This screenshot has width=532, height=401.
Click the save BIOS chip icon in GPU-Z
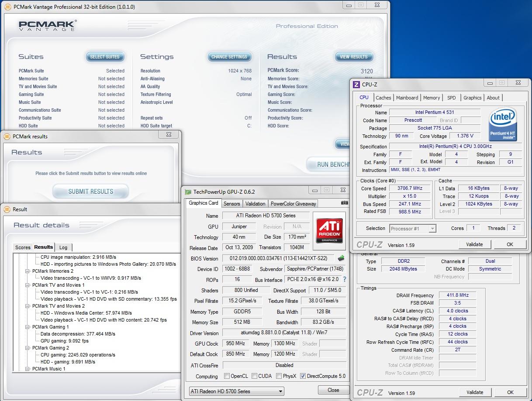(341, 258)
